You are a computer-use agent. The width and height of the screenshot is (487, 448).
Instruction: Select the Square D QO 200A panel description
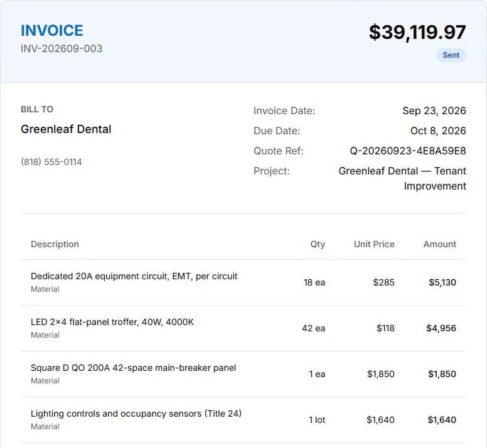point(133,368)
